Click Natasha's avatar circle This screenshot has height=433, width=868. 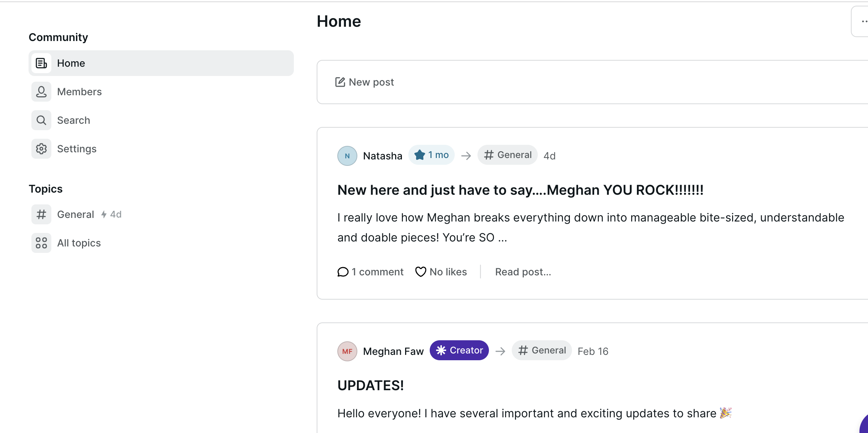(347, 156)
